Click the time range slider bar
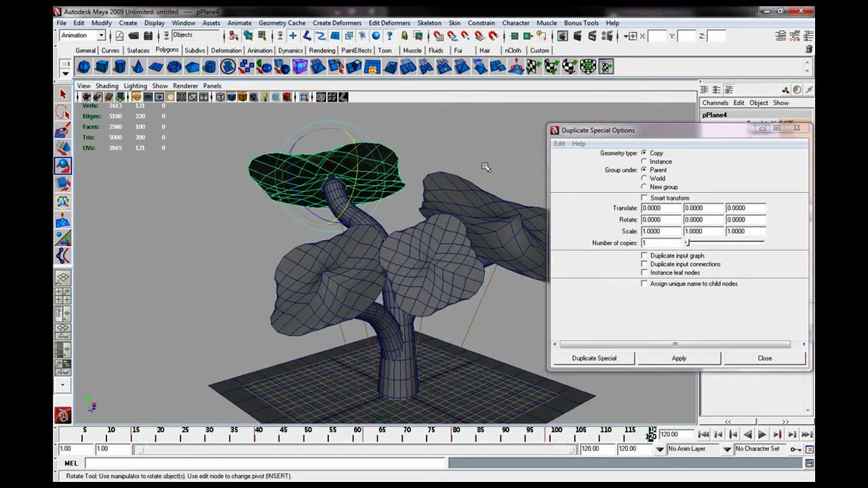Screen dimensions: 868x488 tap(355, 449)
